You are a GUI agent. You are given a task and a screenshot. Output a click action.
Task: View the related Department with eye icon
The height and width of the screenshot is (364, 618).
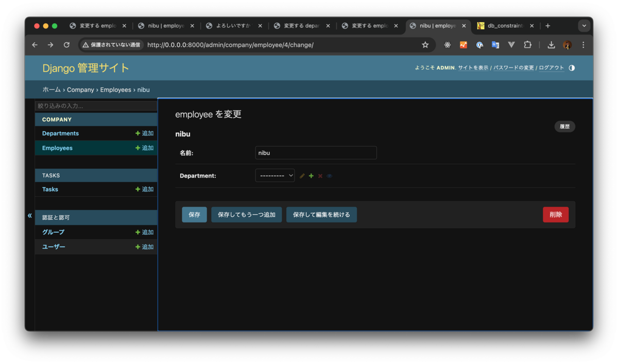329,176
